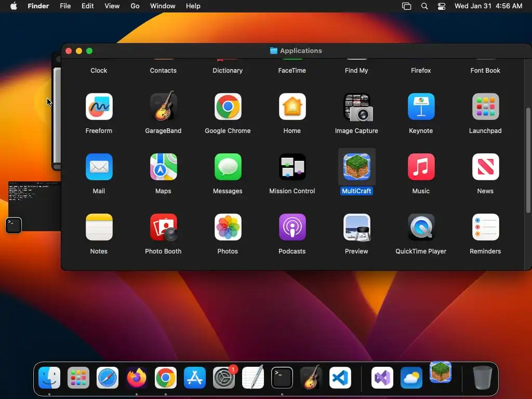This screenshot has width=532, height=399.
Task: Select the Photos app icon
Action: coord(228,227)
